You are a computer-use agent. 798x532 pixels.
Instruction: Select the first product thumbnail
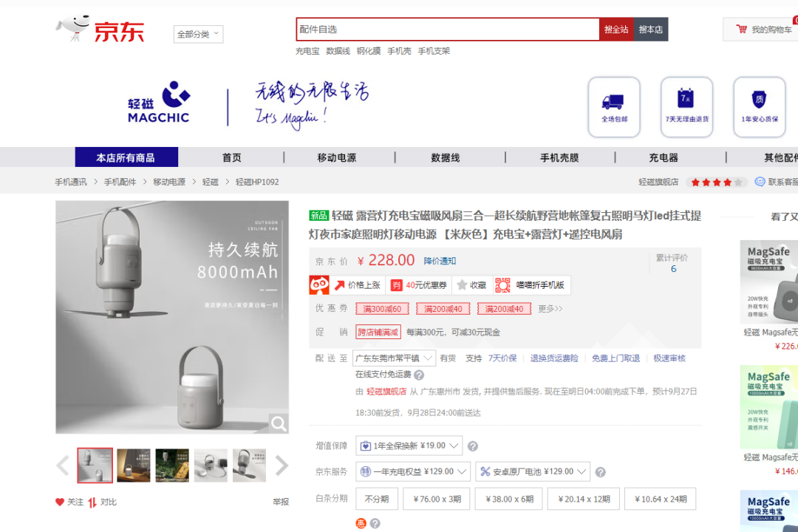tap(95, 465)
